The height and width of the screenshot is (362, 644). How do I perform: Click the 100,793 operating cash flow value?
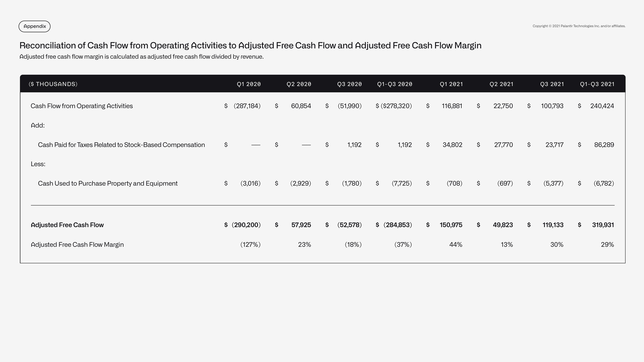pyautogui.click(x=552, y=106)
